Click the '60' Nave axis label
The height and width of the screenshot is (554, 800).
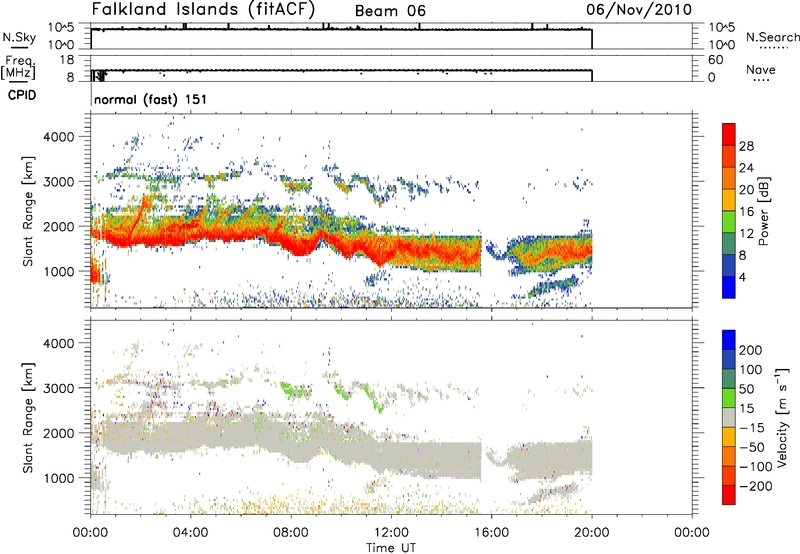715,60
